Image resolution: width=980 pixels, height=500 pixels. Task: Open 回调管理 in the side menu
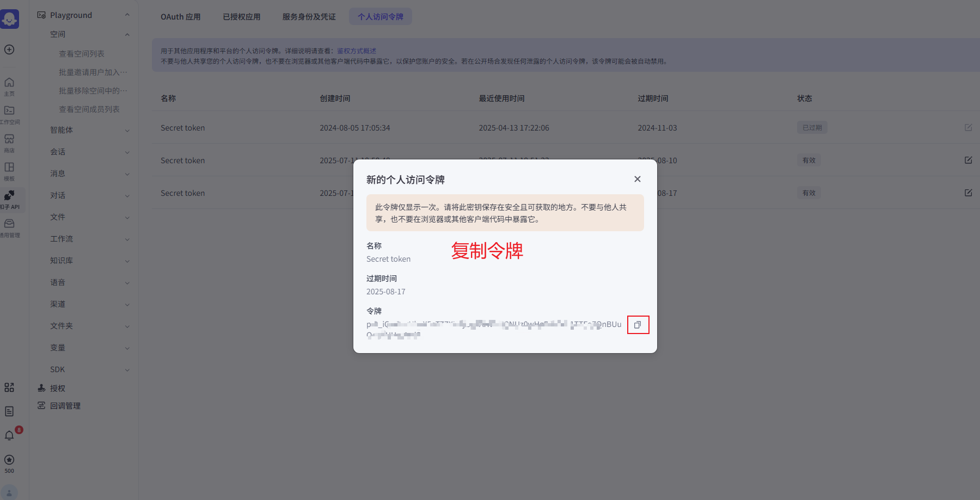(x=65, y=406)
